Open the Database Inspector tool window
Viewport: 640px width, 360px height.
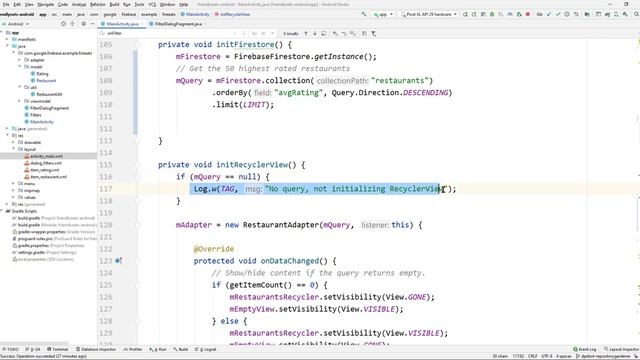coord(96,349)
